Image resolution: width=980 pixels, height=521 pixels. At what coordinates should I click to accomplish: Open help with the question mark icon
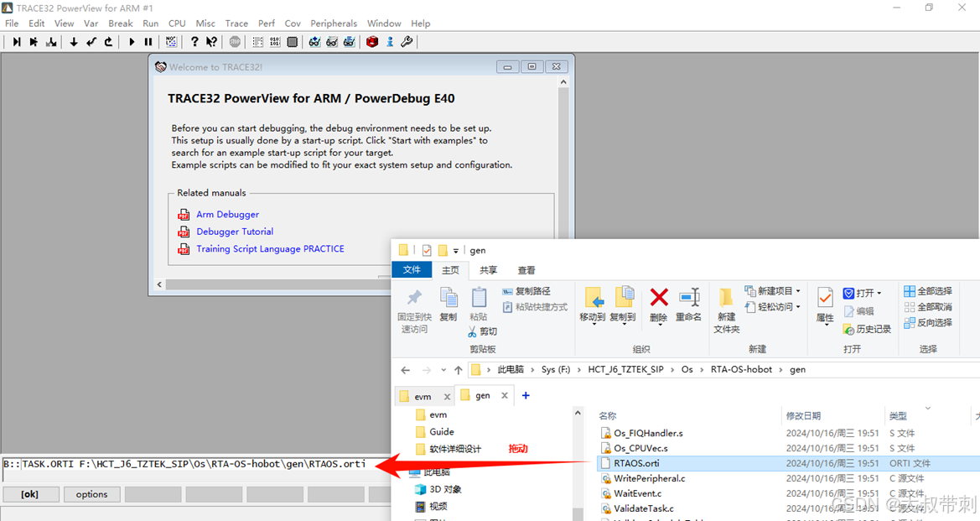194,42
